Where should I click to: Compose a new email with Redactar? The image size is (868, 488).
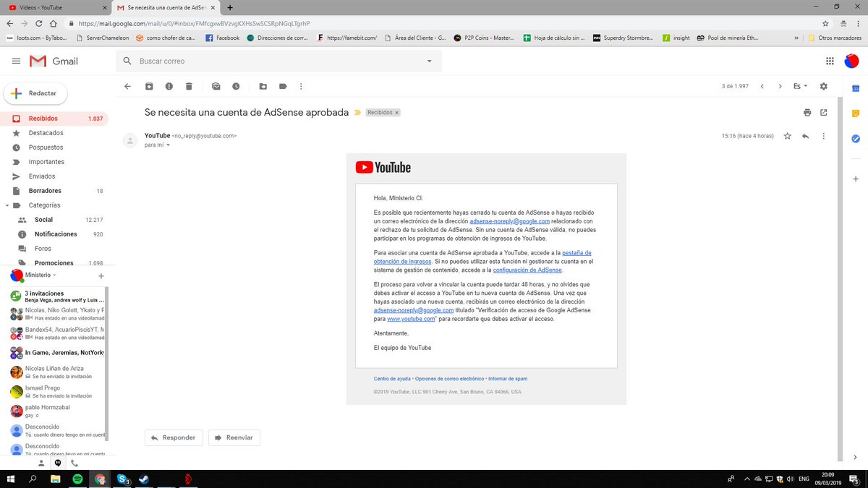pyautogui.click(x=35, y=93)
